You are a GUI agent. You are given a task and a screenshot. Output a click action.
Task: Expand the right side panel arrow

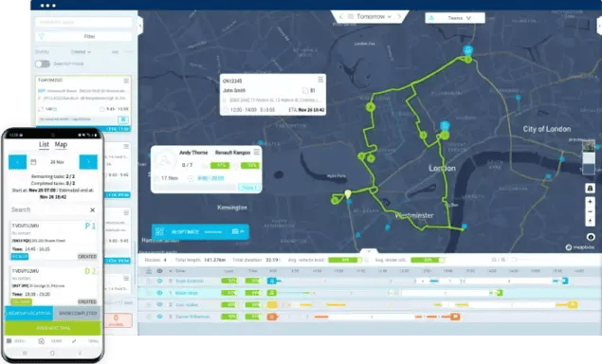pos(599,26)
